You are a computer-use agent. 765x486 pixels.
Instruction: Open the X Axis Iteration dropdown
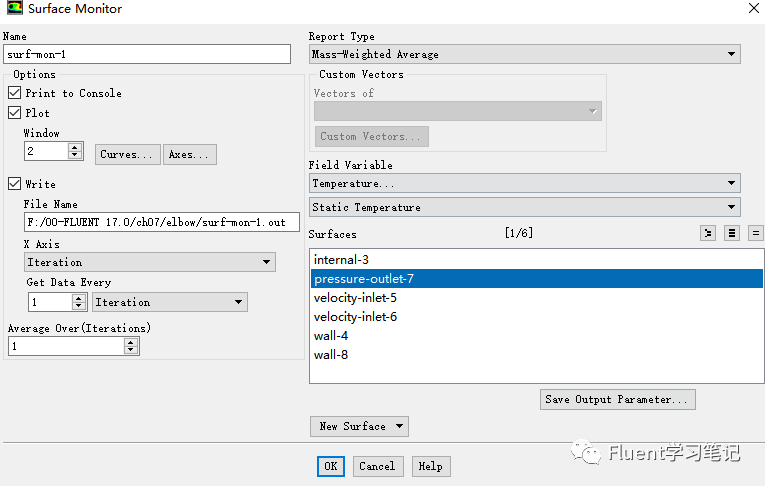point(149,262)
